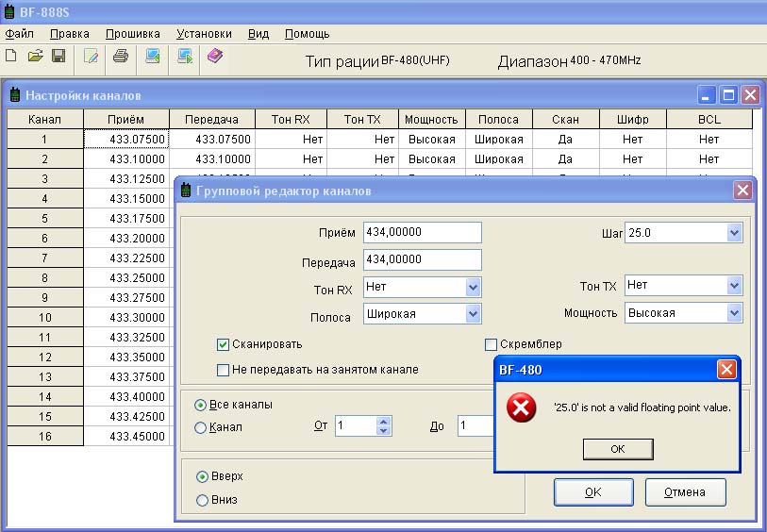Click the Print toolbar icon
The width and height of the screenshot is (767, 532).
pos(121,56)
